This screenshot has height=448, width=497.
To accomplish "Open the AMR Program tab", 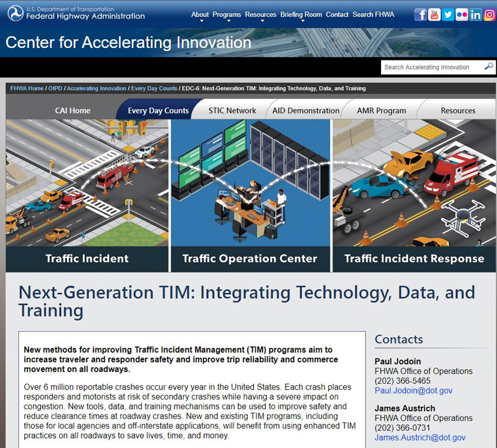I will [381, 111].
